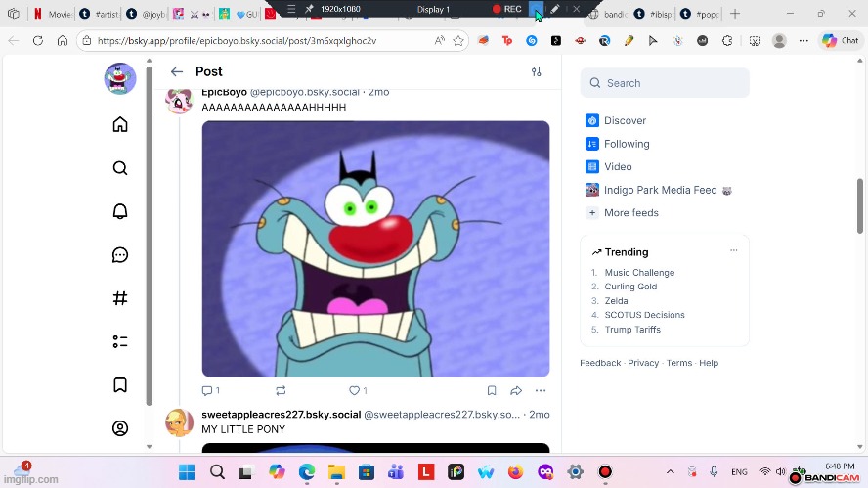Open trending topic Music Challenge
The height and width of the screenshot is (488, 868).
(x=639, y=273)
